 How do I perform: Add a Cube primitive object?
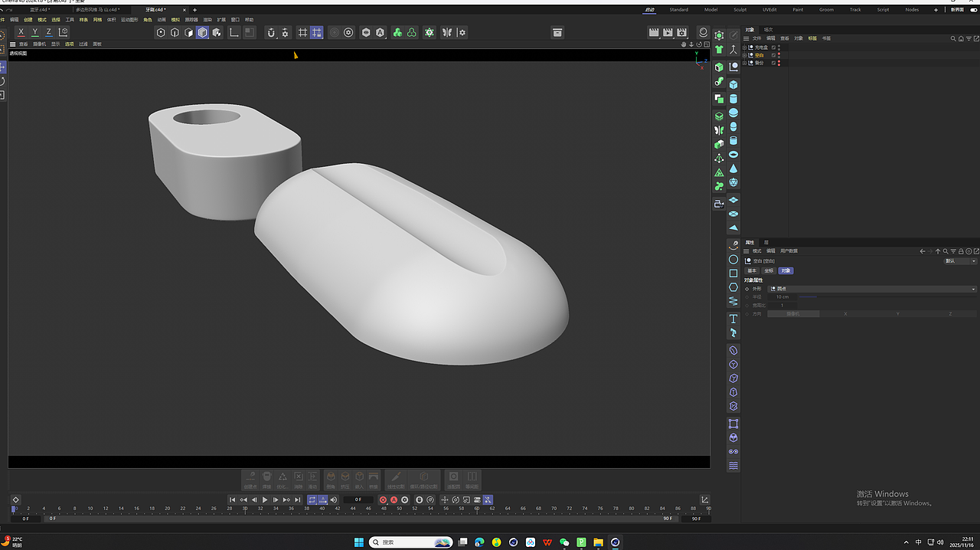pos(733,84)
